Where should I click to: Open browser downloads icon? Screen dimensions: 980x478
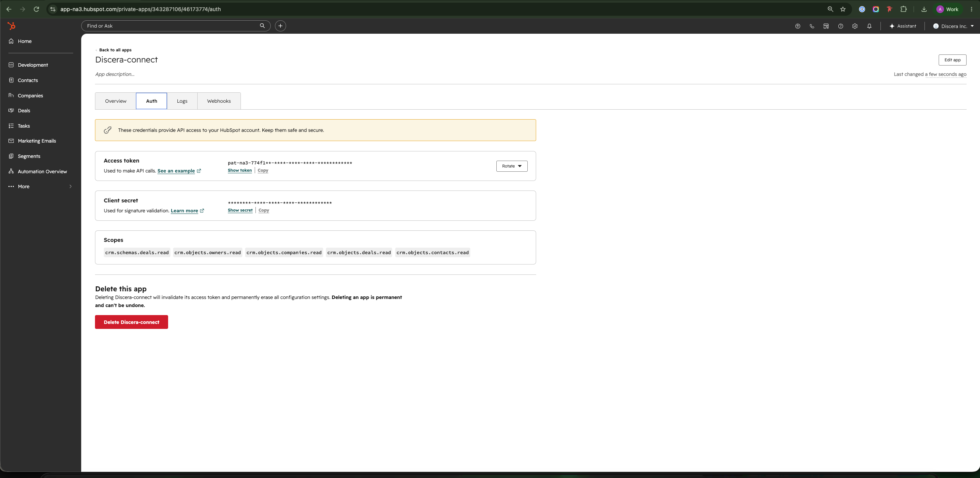click(x=924, y=9)
